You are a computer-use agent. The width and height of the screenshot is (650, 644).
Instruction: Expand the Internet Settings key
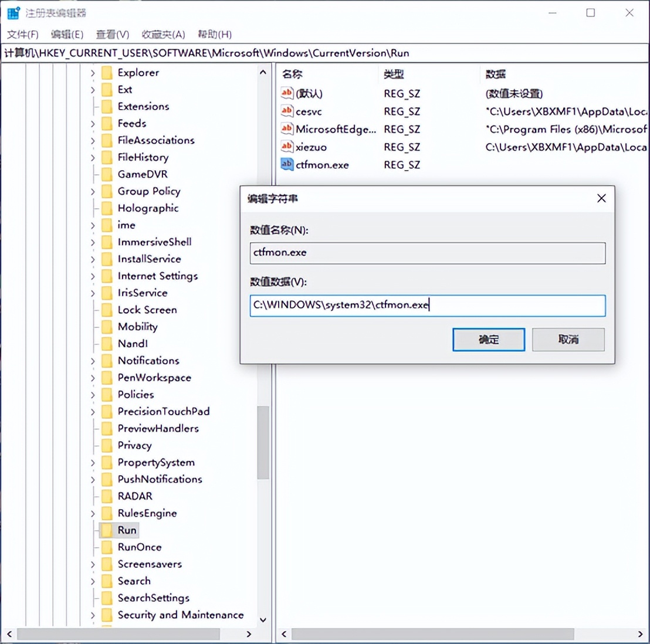coord(93,276)
